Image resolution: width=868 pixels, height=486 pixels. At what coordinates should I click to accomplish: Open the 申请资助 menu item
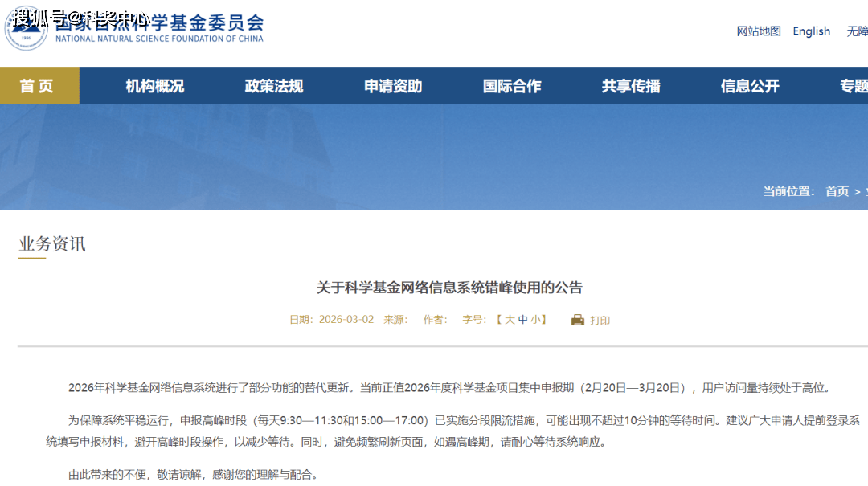(392, 86)
